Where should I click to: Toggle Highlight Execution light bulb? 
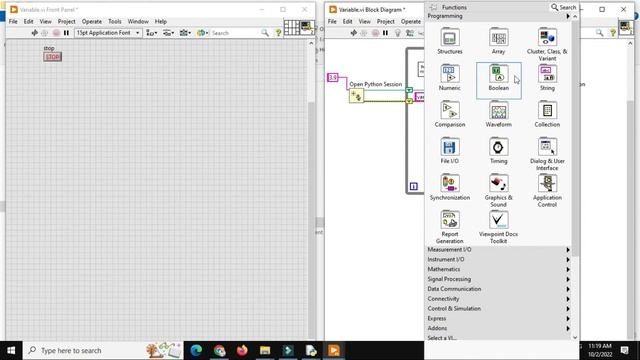[x=398, y=33]
